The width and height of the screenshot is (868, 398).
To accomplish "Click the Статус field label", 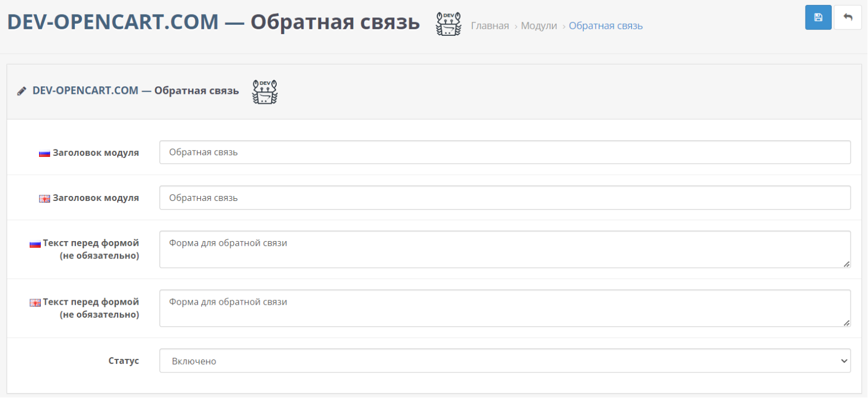I will pos(124,361).
